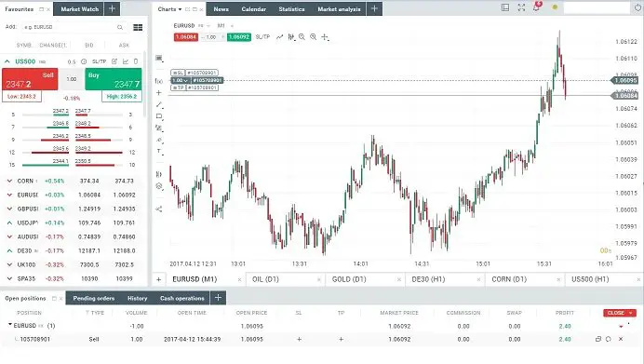The height and width of the screenshot is (364, 644).
Task: Toggle SL/TP for US500 in Market Watch
Action: (99, 61)
